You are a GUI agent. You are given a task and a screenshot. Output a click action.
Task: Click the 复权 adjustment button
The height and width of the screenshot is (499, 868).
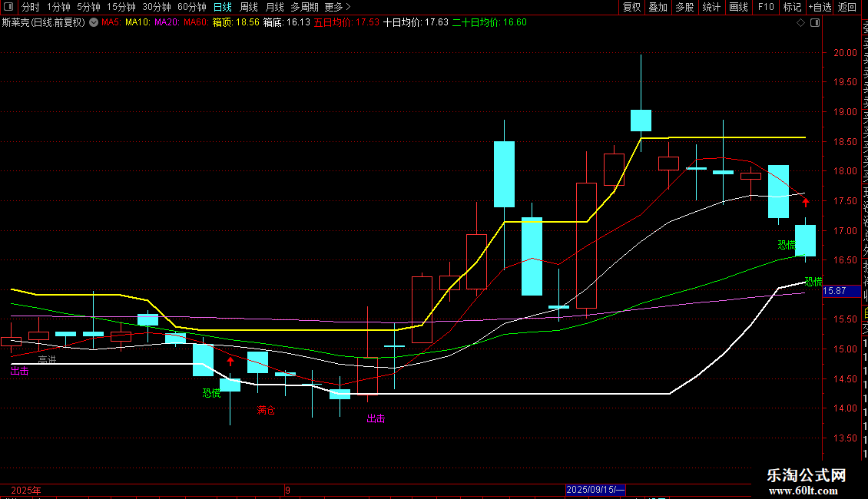pos(631,7)
